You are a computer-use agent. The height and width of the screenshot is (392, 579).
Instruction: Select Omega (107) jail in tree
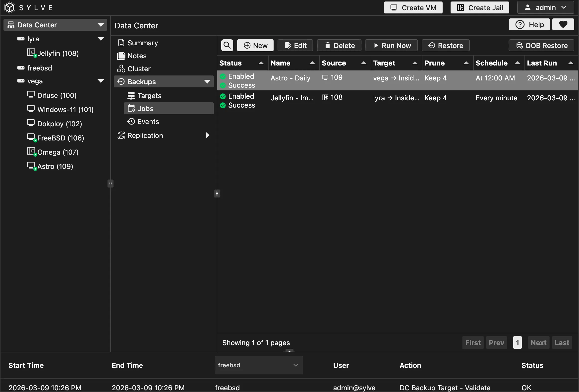(x=58, y=152)
